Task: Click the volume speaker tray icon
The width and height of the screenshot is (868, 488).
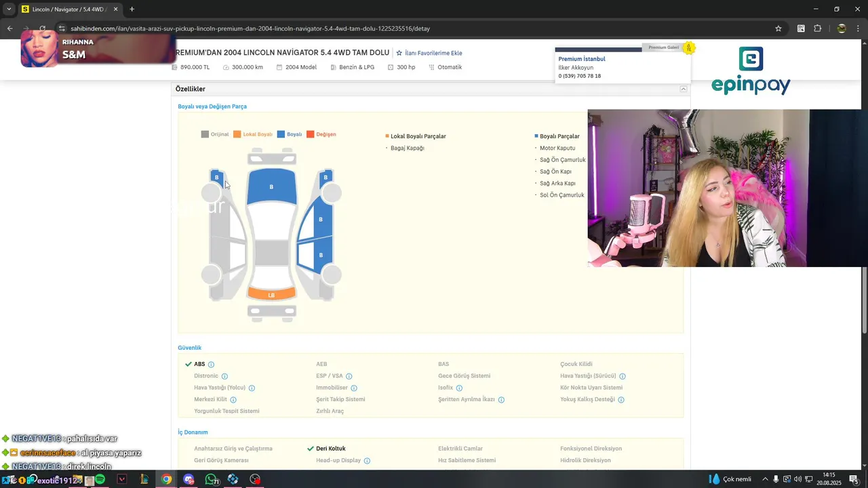Action: (x=797, y=479)
